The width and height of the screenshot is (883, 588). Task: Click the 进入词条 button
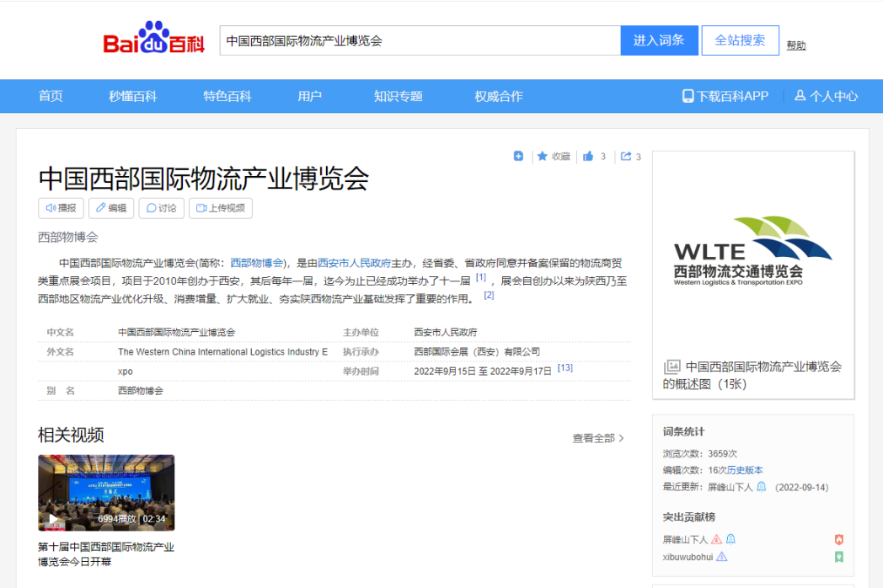coord(659,40)
